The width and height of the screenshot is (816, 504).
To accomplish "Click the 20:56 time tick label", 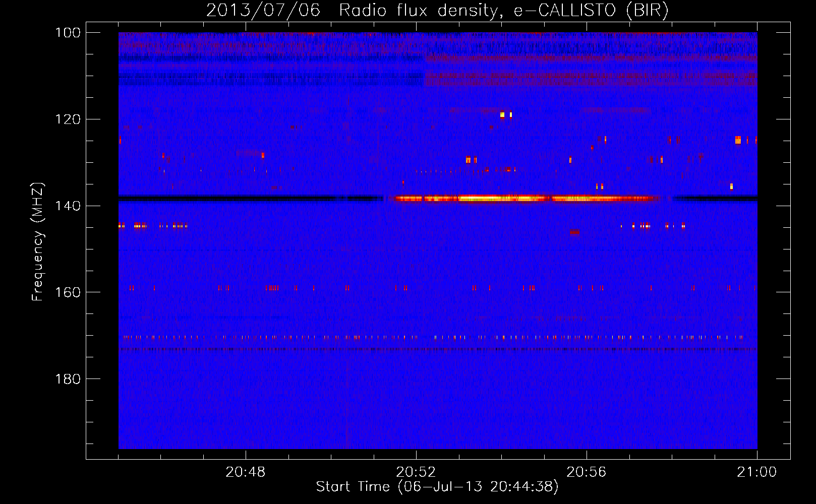I will [587, 472].
